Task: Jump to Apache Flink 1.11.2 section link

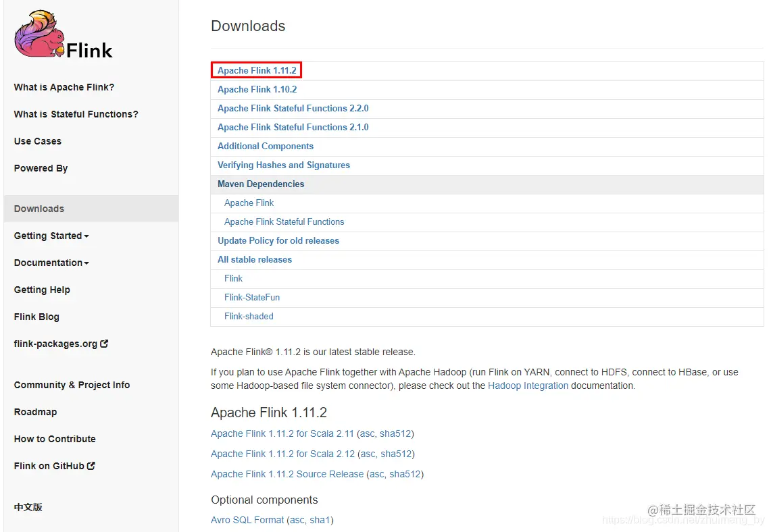Action: pos(257,70)
